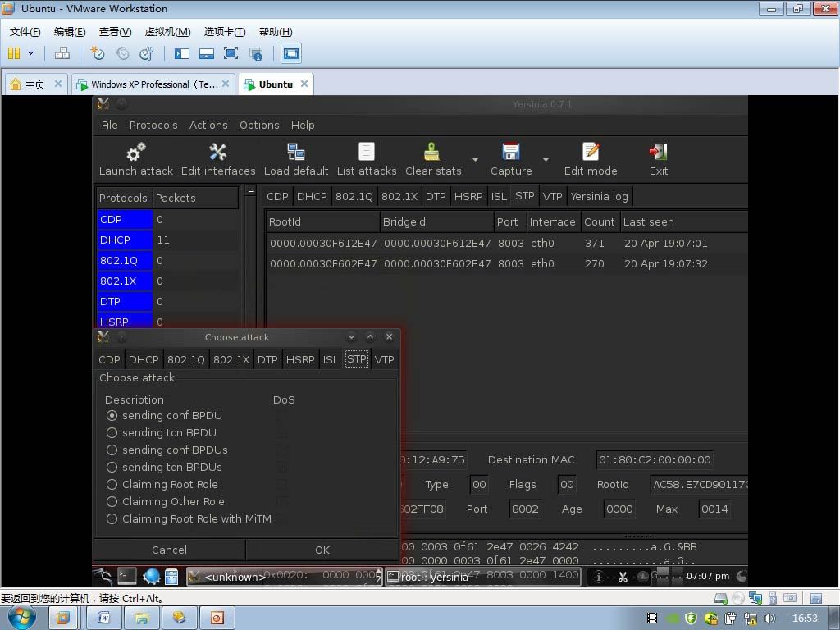
Task: Click the Port field showing 8002
Action: pos(525,509)
